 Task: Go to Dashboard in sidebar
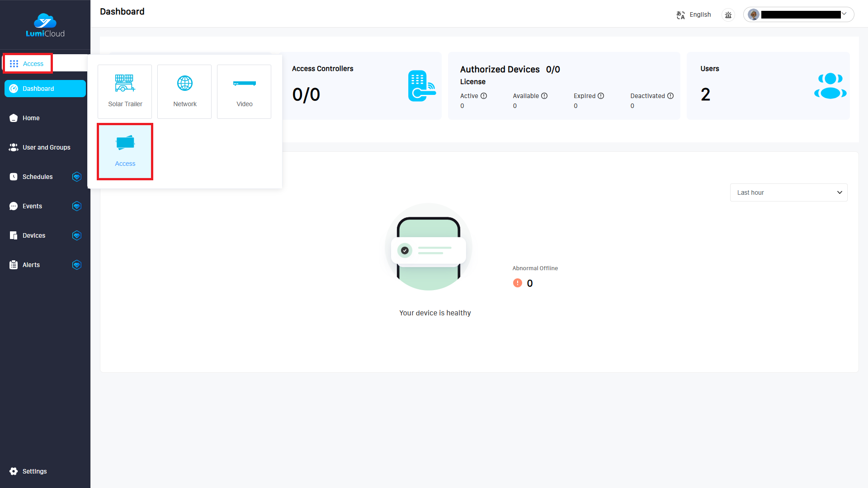[x=45, y=89]
